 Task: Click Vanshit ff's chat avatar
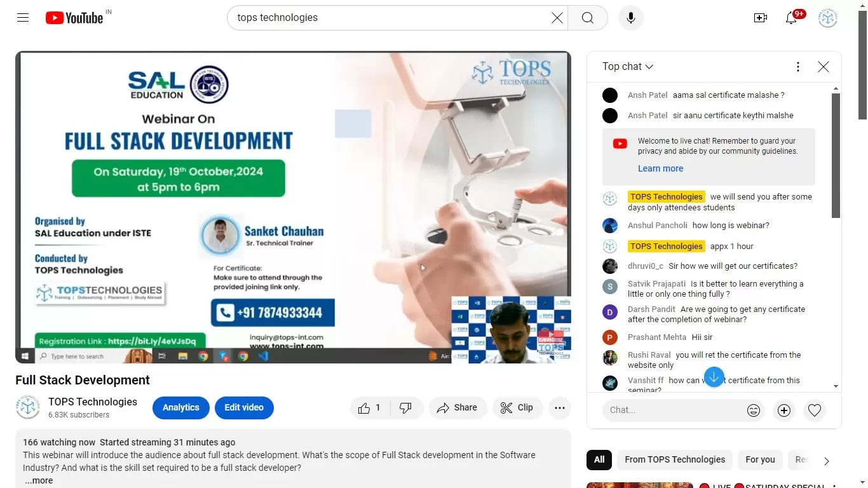tap(610, 383)
